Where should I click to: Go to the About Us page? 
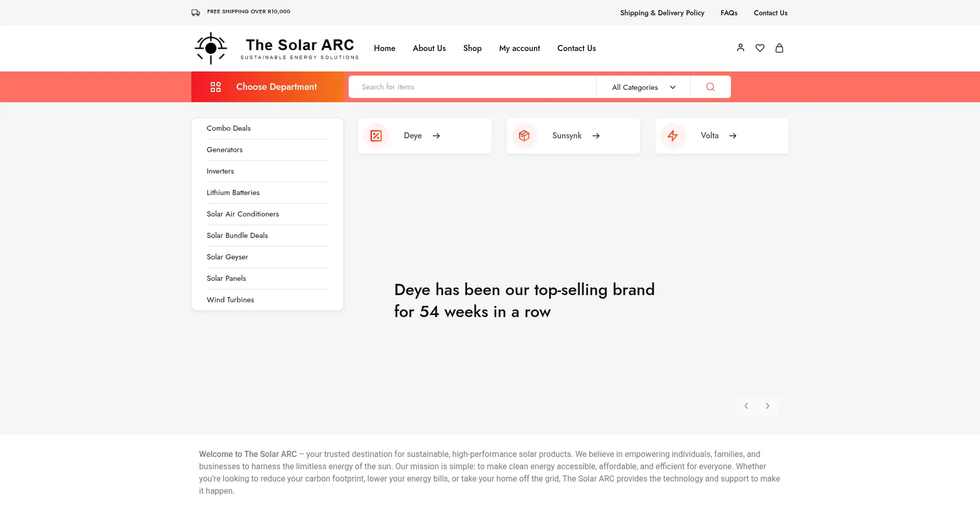(429, 49)
